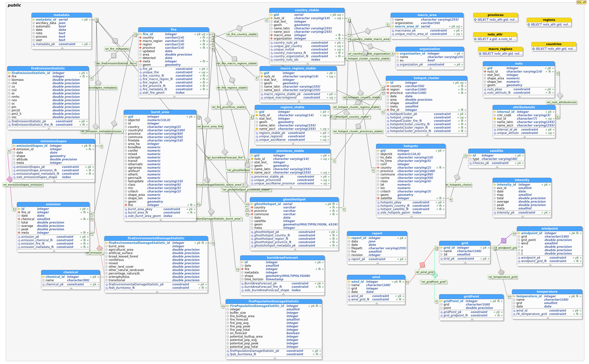
Task: Collapse the nuts table with bottom triangle
Action: click(519, 97)
